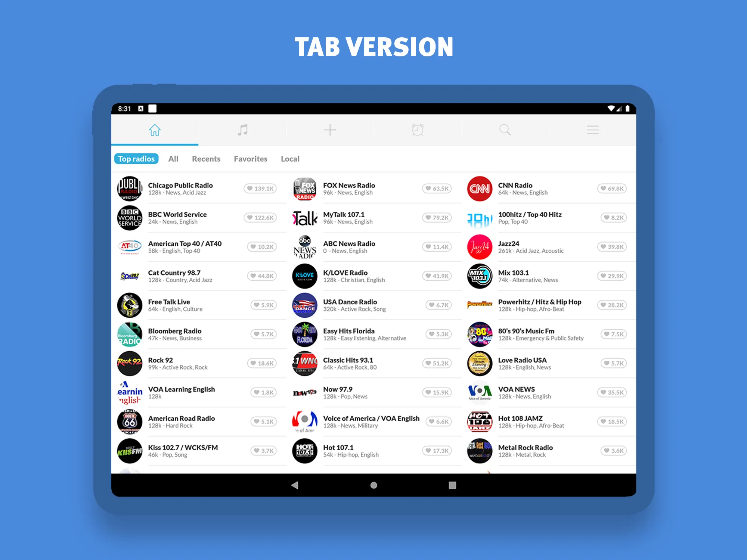Select the Favorites tab

[x=250, y=159]
